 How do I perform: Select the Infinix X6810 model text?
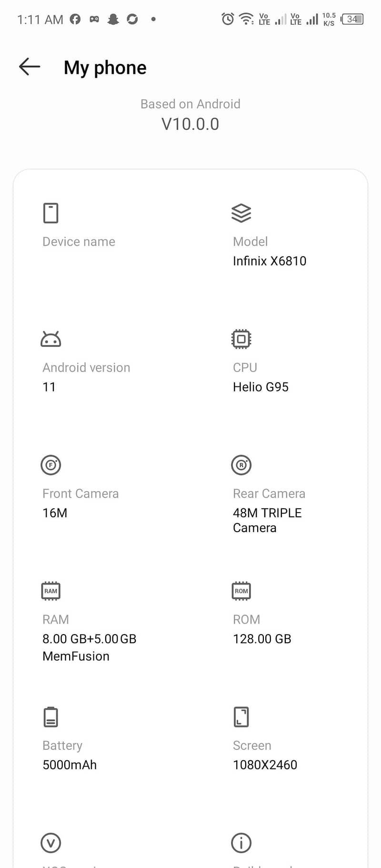(269, 261)
